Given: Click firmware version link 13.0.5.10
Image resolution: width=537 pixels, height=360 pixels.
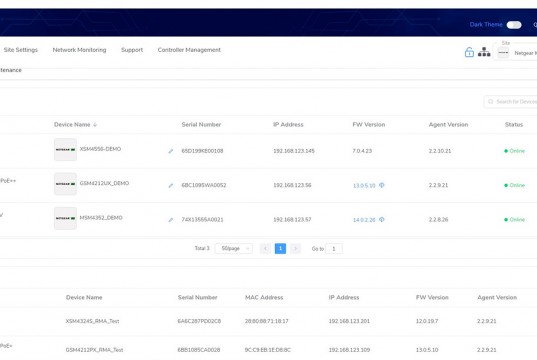Looking at the screenshot, I should (x=364, y=185).
